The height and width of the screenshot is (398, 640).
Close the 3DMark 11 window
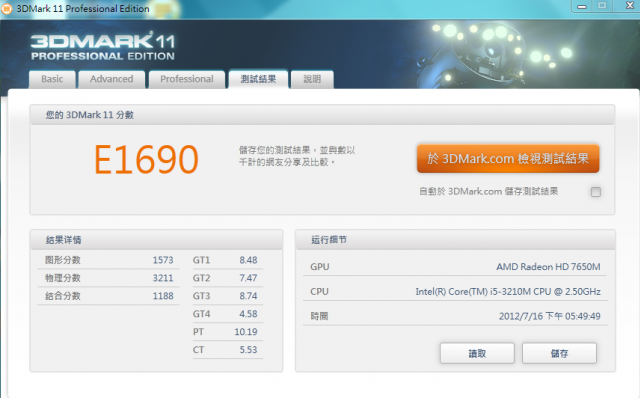[x=629, y=6]
